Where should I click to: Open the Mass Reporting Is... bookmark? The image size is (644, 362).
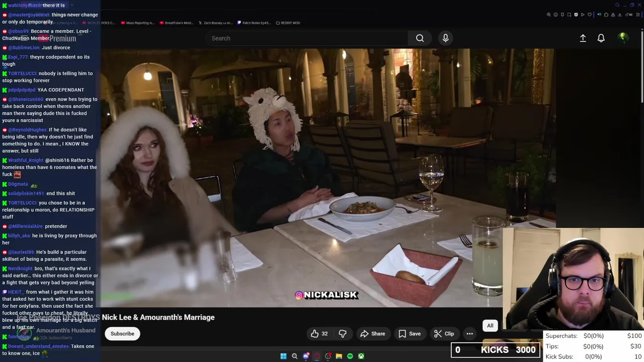pyautogui.click(x=138, y=23)
